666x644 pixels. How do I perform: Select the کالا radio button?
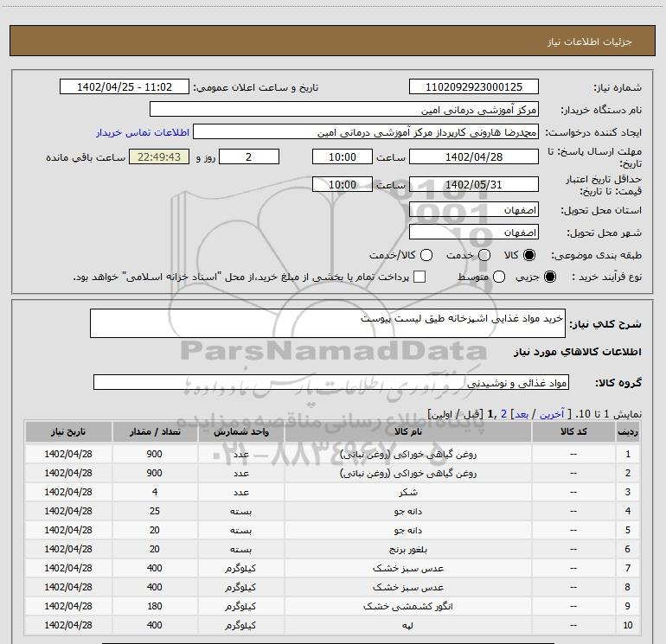coord(529,255)
